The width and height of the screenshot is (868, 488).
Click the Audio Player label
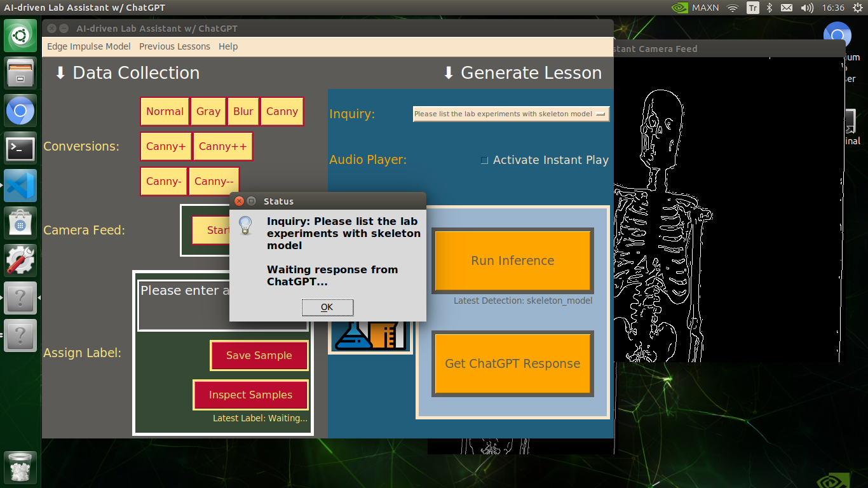[x=368, y=159]
